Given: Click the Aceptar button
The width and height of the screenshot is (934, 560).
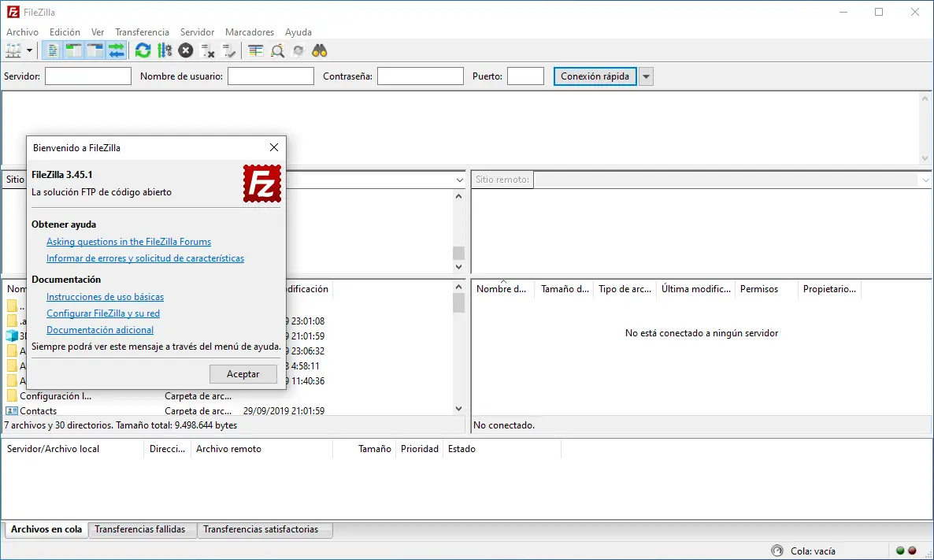Looking at the screenshot, I should [x=243, y=374].
